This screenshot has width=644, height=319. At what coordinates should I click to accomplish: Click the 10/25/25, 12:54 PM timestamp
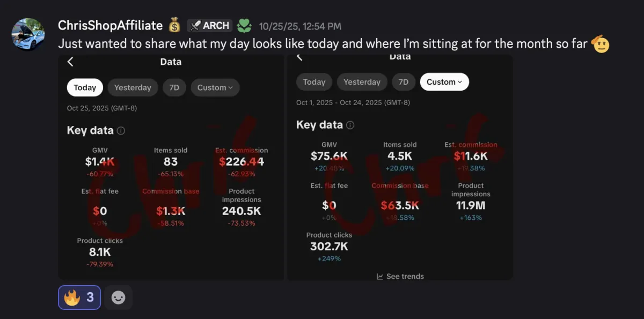[x=300, y=26]
